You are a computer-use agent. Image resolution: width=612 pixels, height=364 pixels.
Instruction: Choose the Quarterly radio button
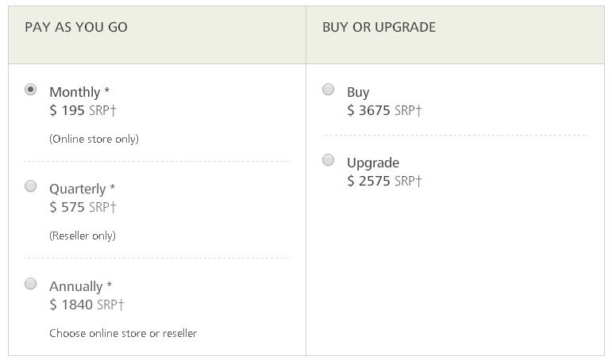(x=30, y=186)
